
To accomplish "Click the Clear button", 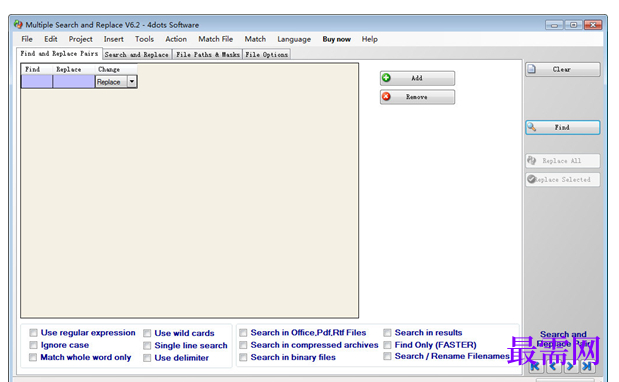I will pyautogui.click(x=563, y=69).
